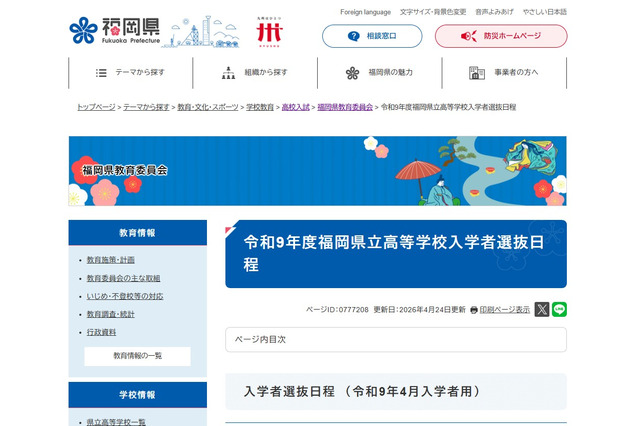Click the 教育情報の一覧 button
This screenshot has height=426, width=640.
click(138, 356)
